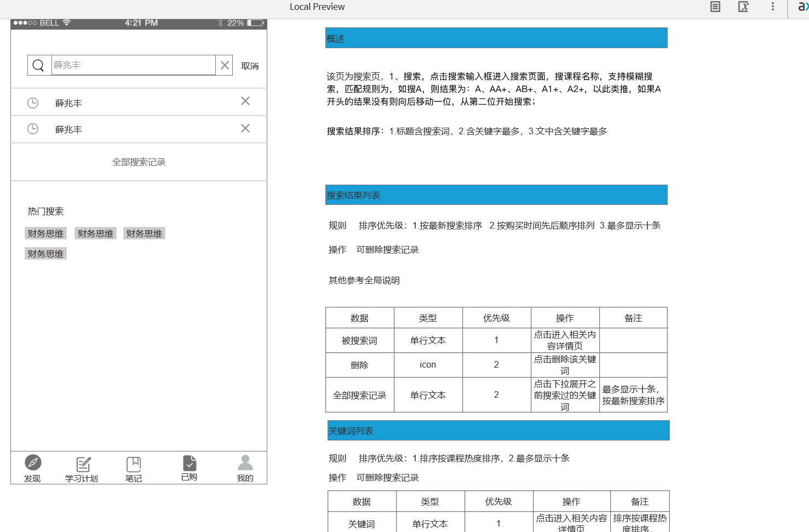Click the 4:21 PM time display
Screen dimensions: 809x532
[141, 23]
